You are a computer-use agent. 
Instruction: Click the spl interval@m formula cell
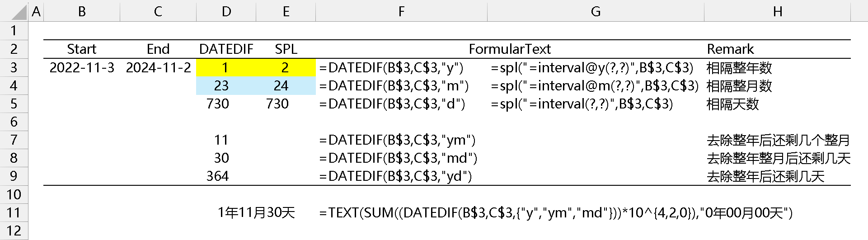point(595,86)
